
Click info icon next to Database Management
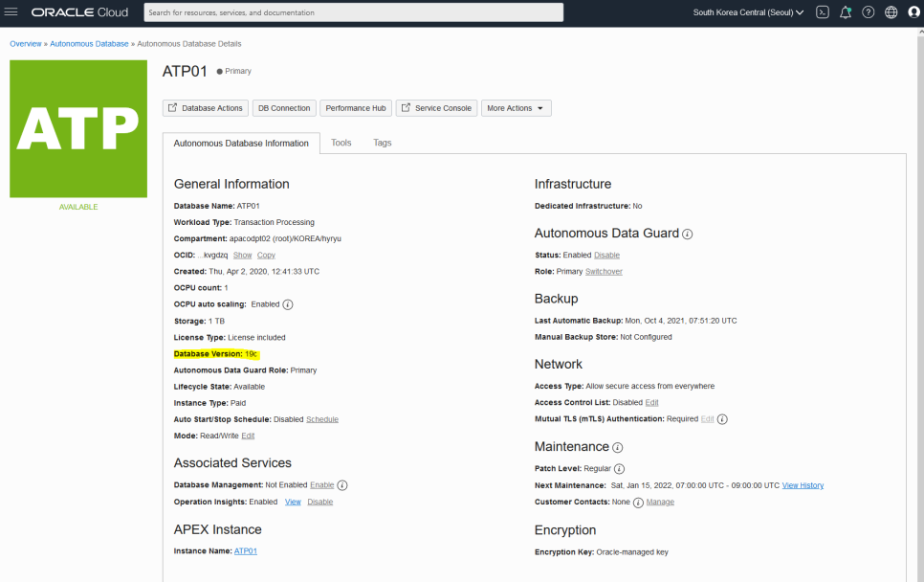pos(342,485)
